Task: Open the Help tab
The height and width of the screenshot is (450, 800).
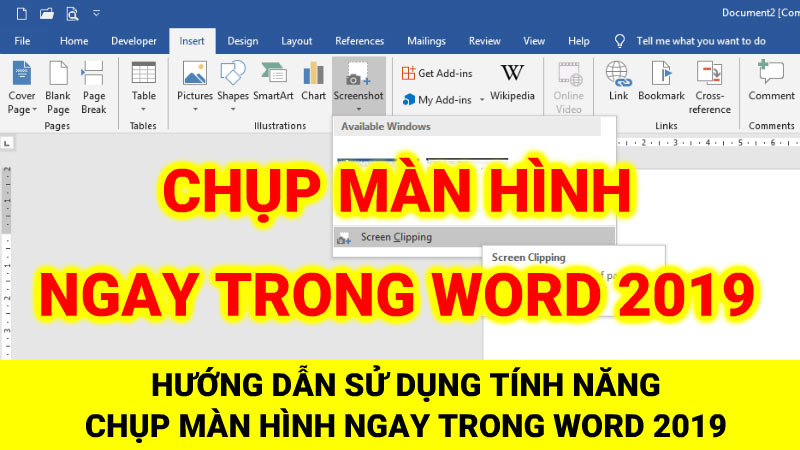Action: 579,41
